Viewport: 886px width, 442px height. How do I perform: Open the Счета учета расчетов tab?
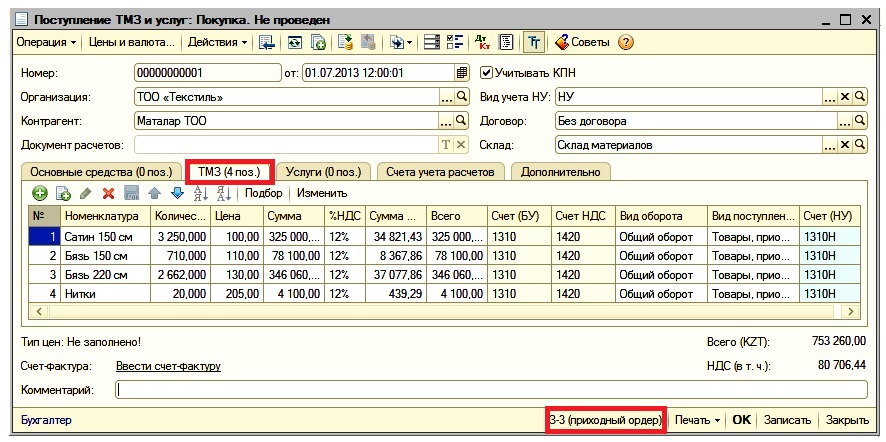(440, 171)
